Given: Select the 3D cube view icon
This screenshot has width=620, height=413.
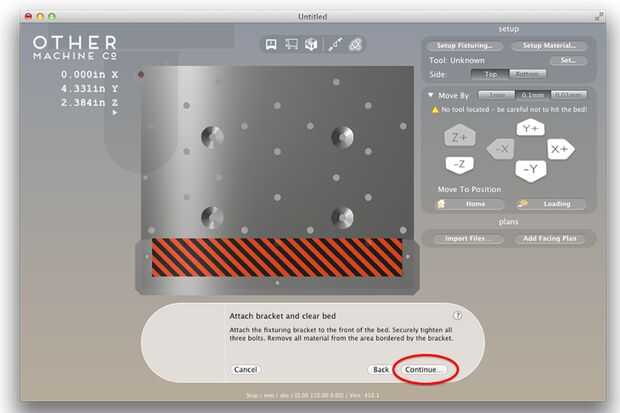Looking at the screenshot, I should coord(311,44).
